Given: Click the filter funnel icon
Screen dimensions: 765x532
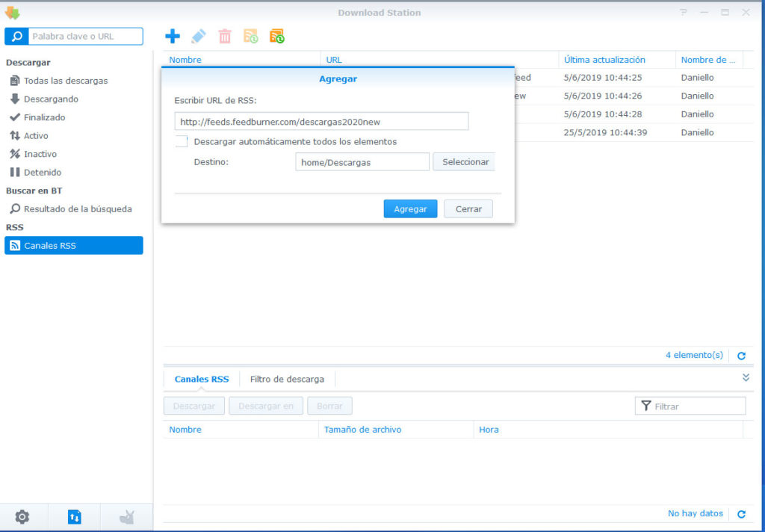Looking at the screenshot, I should tap(646, 406).
